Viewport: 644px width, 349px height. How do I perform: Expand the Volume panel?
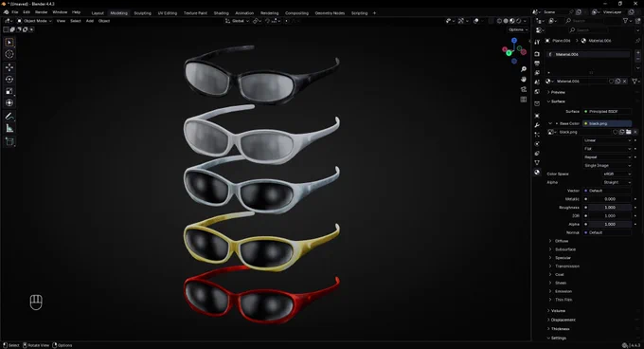[557, 311]
